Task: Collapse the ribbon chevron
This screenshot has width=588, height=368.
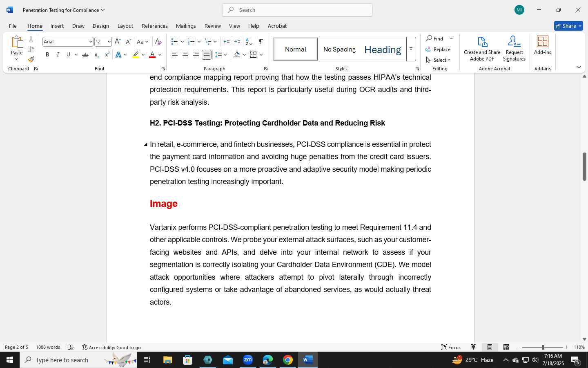Action: [x=579, y=67]
